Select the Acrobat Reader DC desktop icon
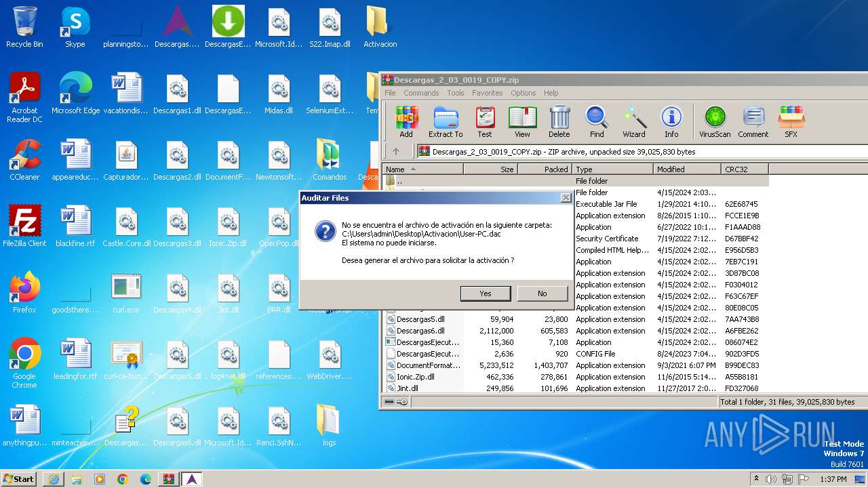Image resolution: width=868 pixels, height=488 pixels. pos(24,98)
